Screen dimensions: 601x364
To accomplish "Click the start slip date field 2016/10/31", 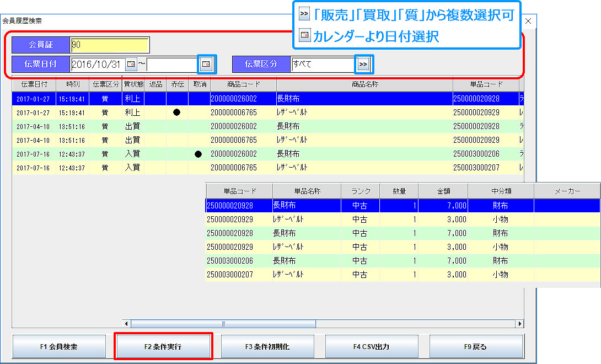I will click(98, 65).
